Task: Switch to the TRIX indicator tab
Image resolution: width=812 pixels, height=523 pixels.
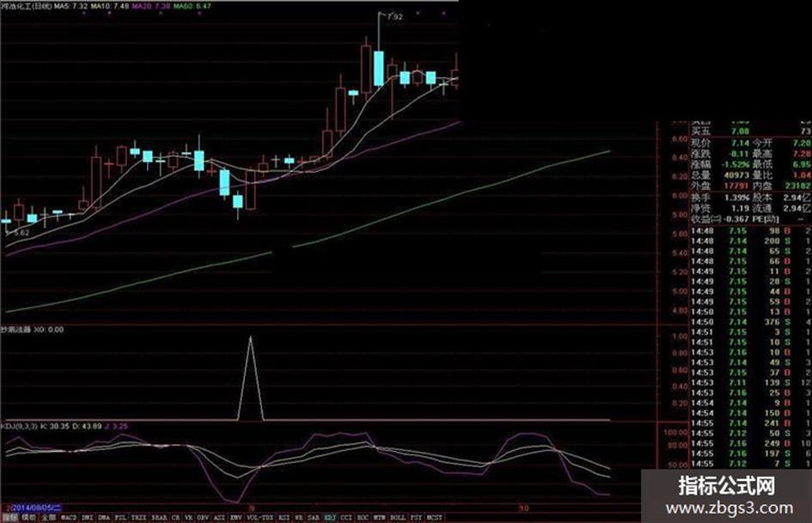Action: point(138,517)
